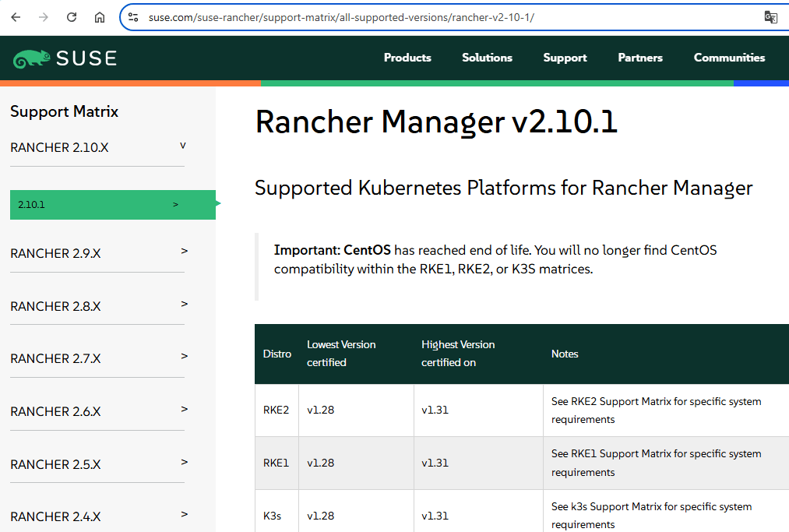Viewport: 789px width, 532px height.
Task: Open site information icon in address bar
Action: pos(133,17)
